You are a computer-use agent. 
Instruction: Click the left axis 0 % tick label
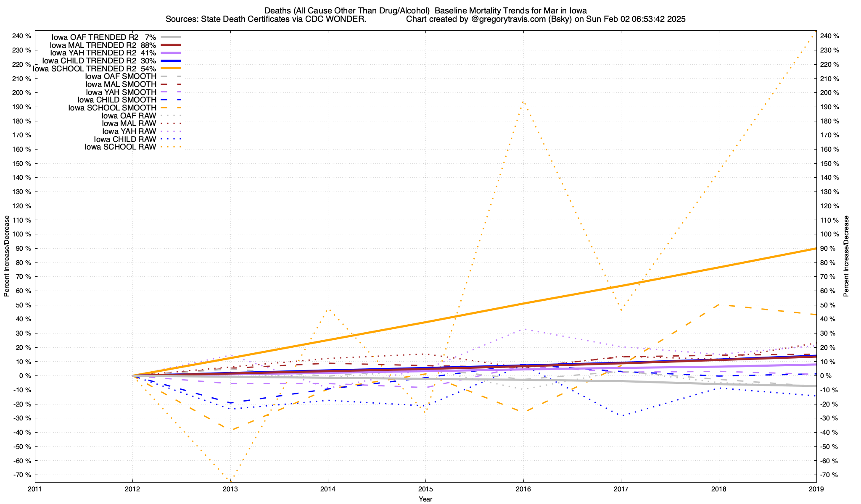26,376
